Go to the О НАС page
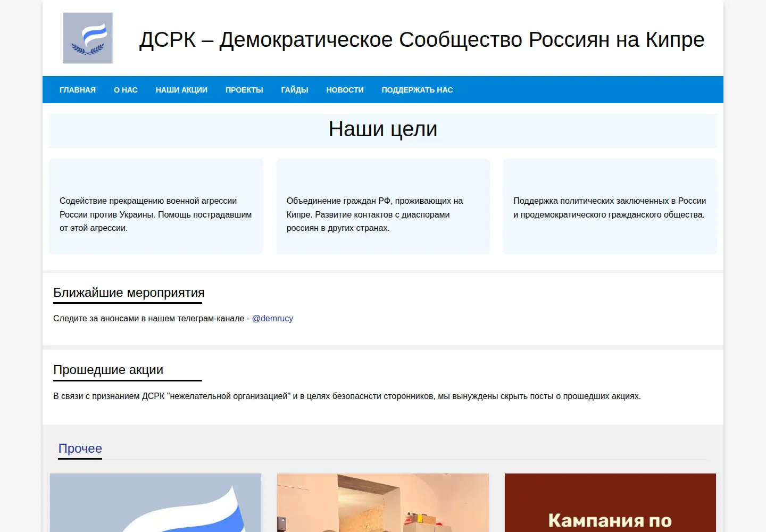Image resolution: width=766 pixels, height=532 pixels. (126, 90)
